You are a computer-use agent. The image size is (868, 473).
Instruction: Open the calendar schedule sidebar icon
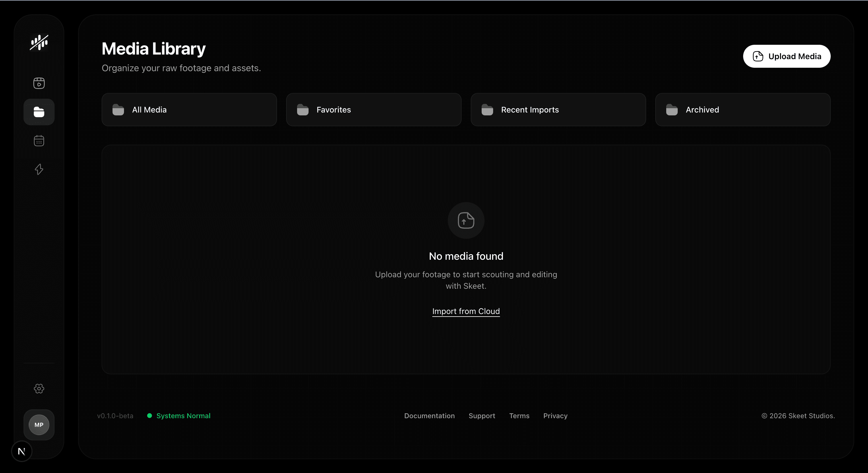[x=39, y=140]
